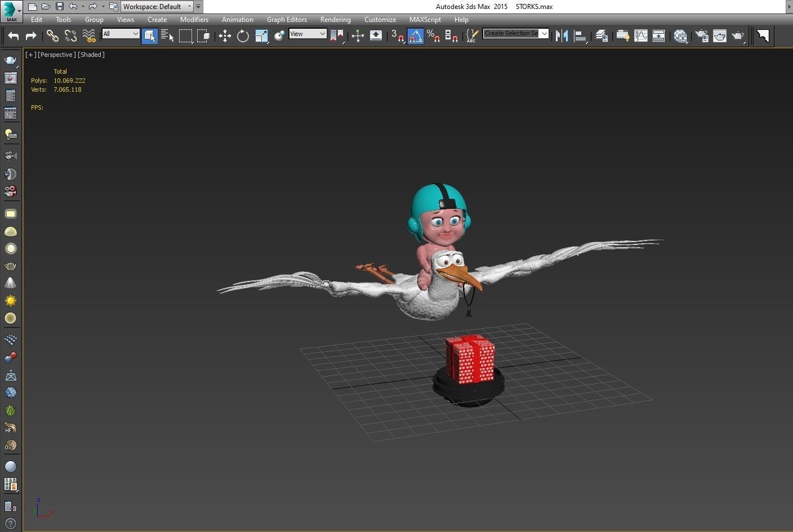
Task: Click the viewport [+] general label menu
Action: [x=30, y=55]
